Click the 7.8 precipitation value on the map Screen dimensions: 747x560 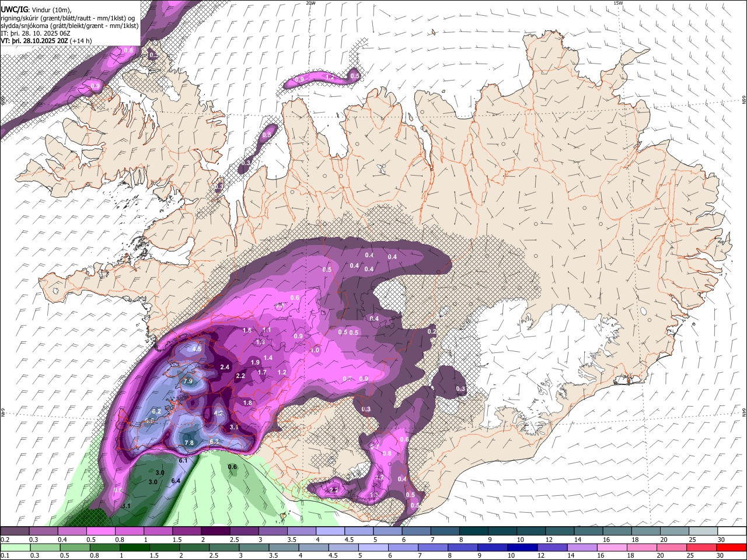[x=189, y=443]
